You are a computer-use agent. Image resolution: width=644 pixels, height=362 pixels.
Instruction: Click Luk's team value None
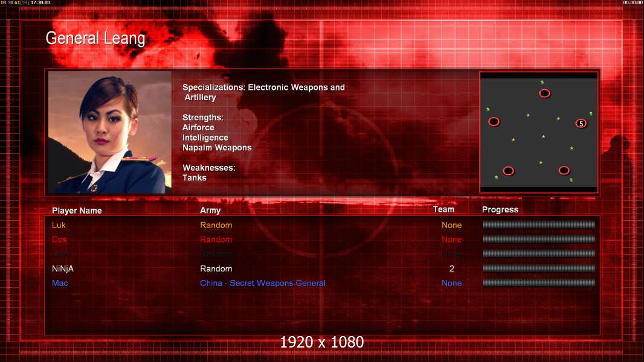(451, 225)
